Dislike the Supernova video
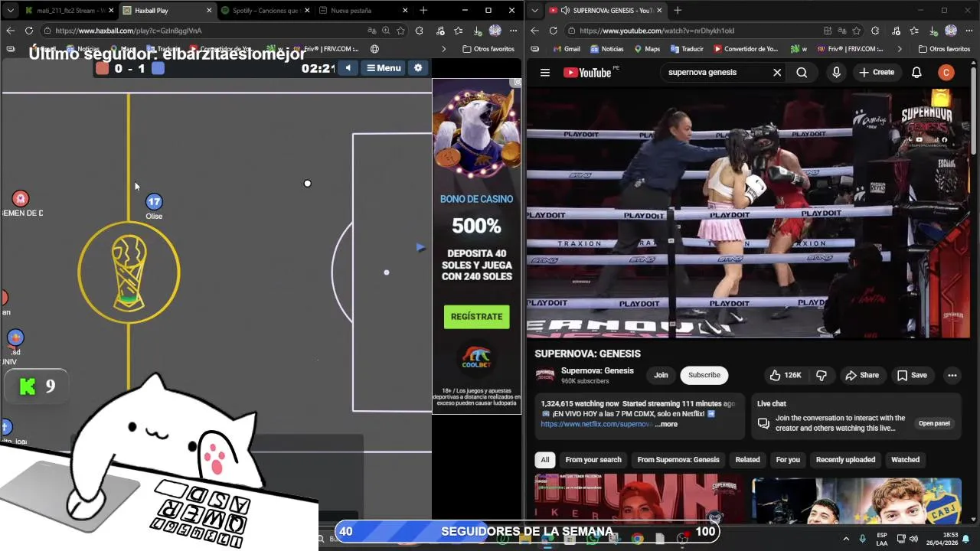 point(822,375)
